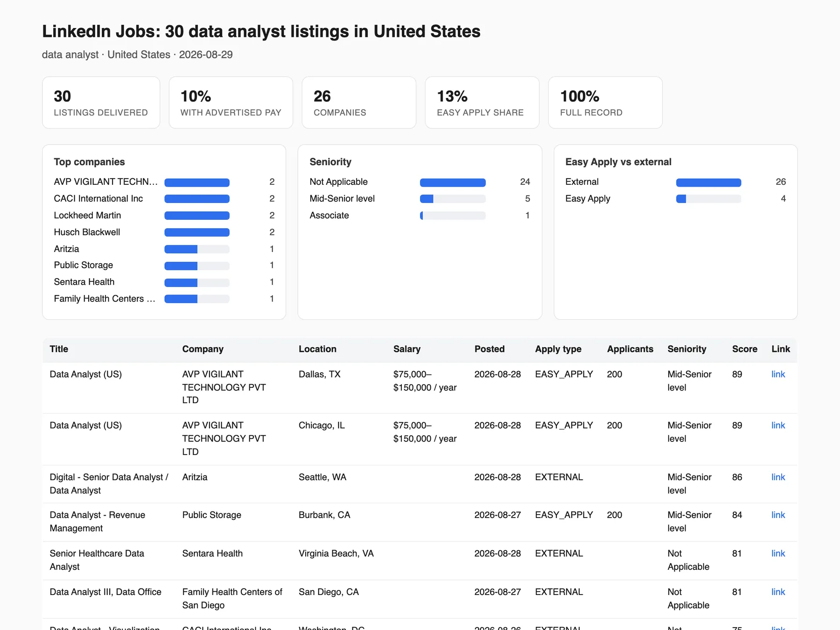Click the 100% Full Record card
Viewport: 840px width, 630px height.
(605, 103)
